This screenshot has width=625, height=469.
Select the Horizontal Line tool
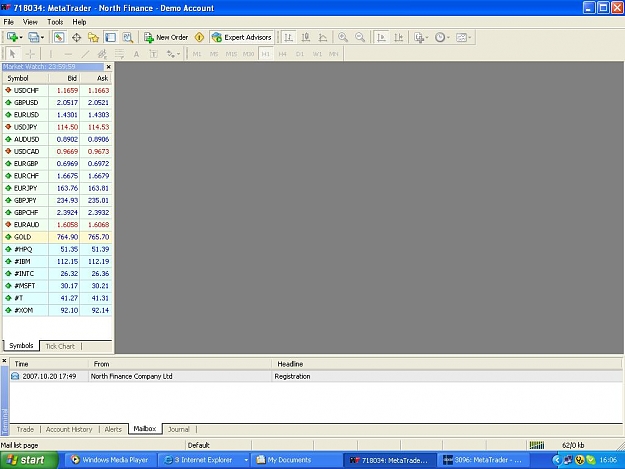coord(68,54)
